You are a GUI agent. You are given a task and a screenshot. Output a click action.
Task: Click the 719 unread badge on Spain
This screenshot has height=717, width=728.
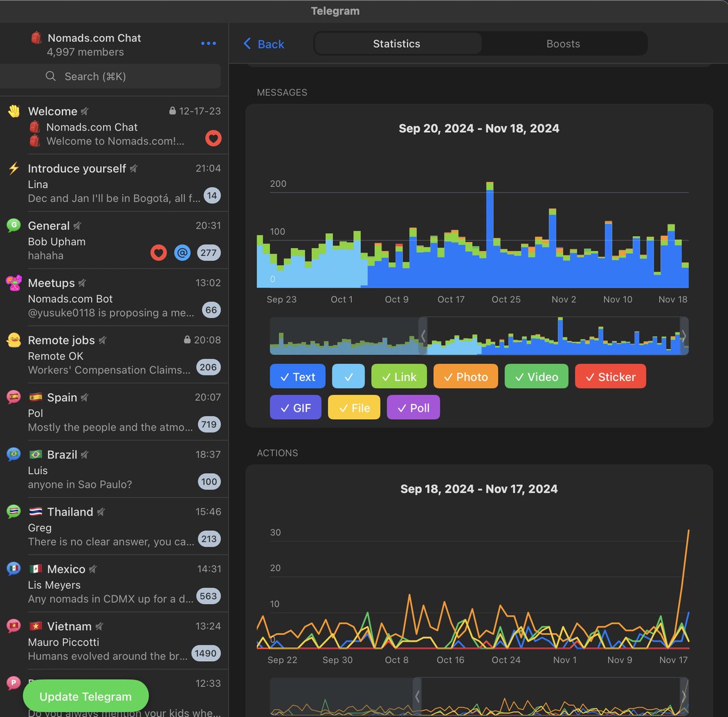[209, 425]
